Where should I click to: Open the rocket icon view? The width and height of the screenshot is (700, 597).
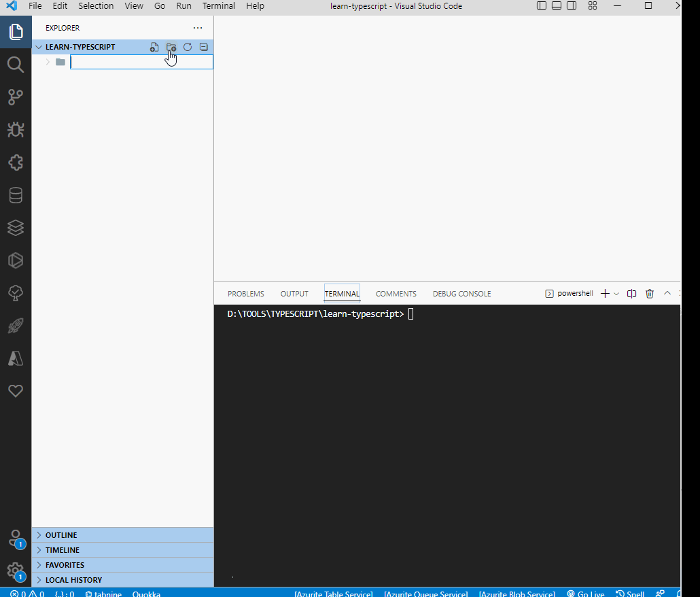click(x=16, y=326)
